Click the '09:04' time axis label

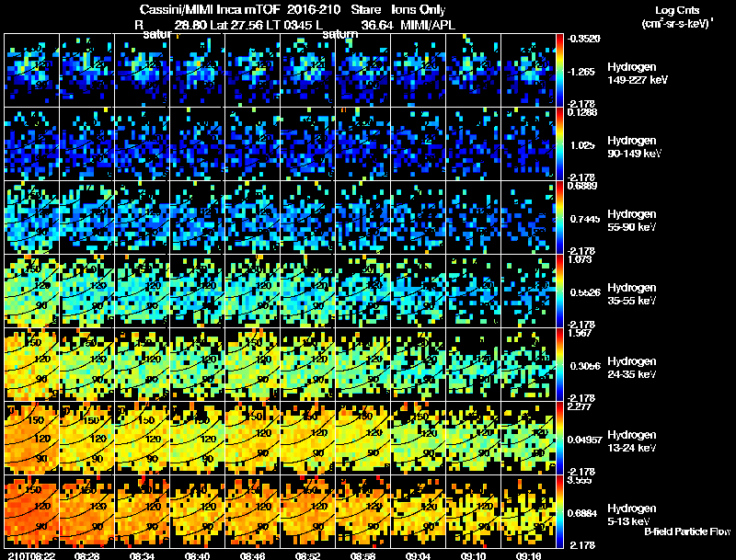(x=418, y=555)
